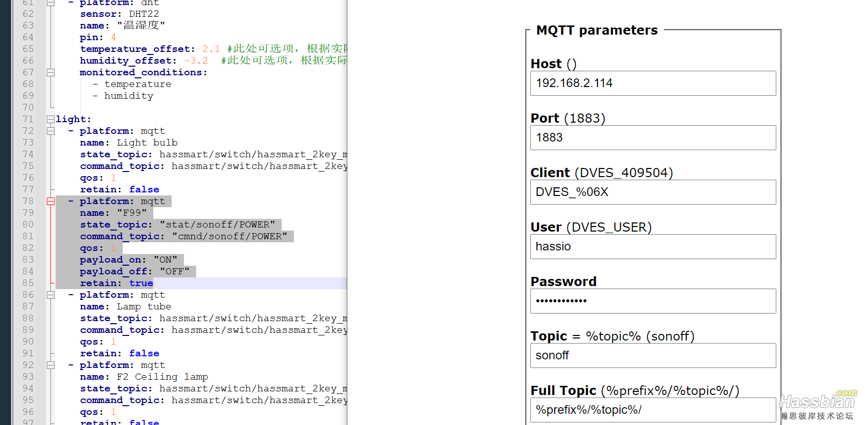868x425 pixels.
Task: Click "cmnd/sonoff/POWER" command topic value
Action: coord(230,236)
